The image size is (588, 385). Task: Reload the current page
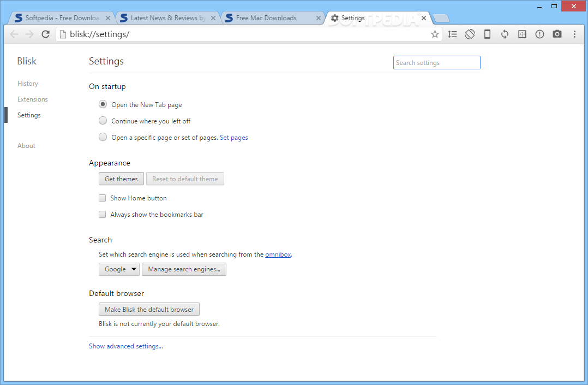[45, 34]
